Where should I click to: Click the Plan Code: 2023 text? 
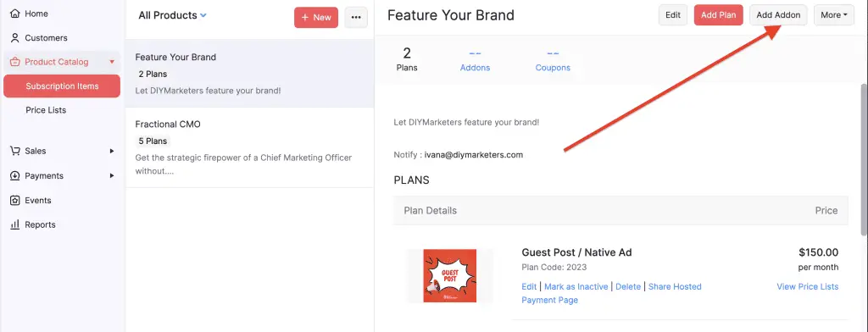pos(554,268)
